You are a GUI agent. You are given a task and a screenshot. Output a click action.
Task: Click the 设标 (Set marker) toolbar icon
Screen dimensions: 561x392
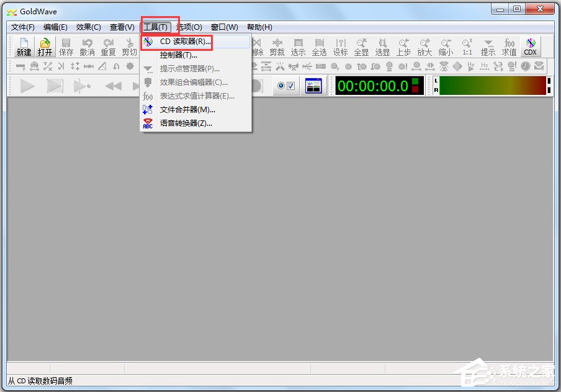(341, 47)
